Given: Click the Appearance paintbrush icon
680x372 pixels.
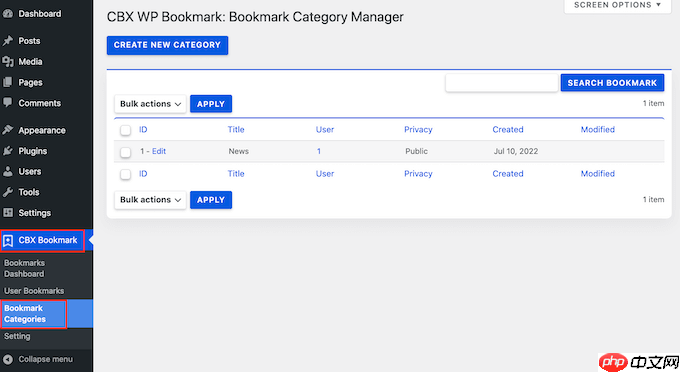Looking at the screenshot, I should point(7,130).
